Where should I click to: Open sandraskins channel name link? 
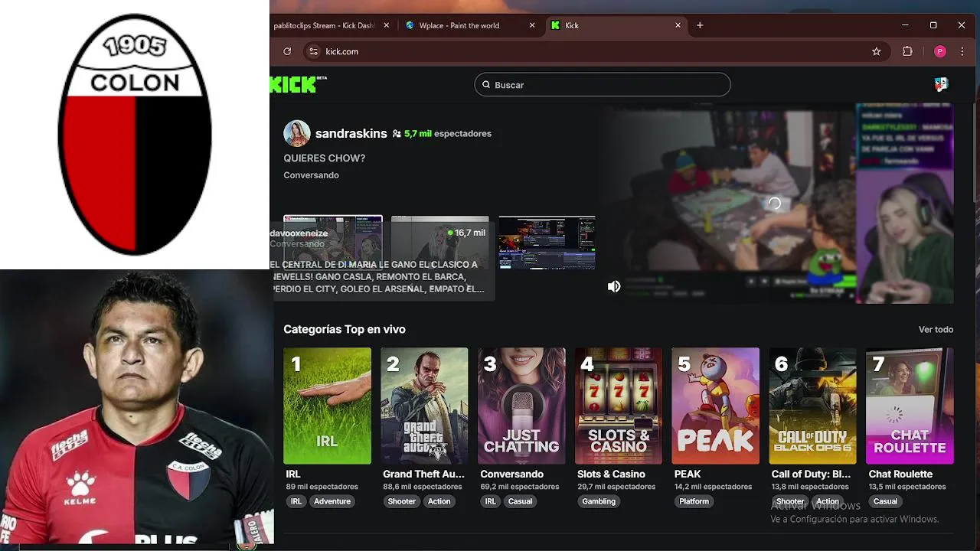(x=351, y=133)
